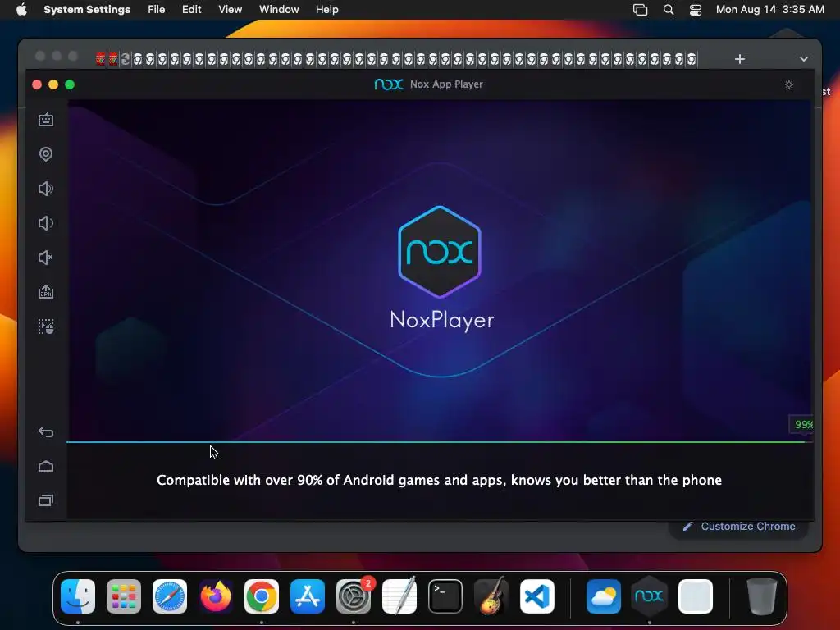Open the macro/script recorder icon in sidebar
This screenshot has height=630, width=840.
tap(46, 326)
